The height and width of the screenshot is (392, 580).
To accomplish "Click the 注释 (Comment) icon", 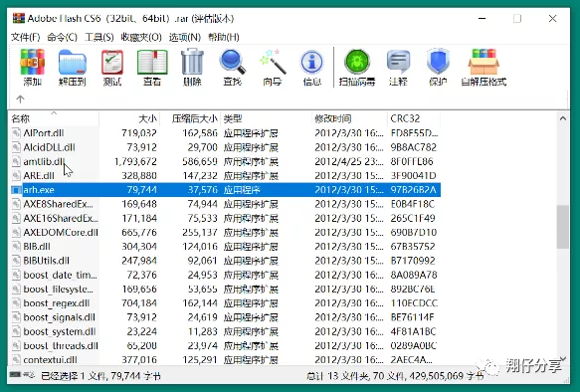I will pos(398,62).
